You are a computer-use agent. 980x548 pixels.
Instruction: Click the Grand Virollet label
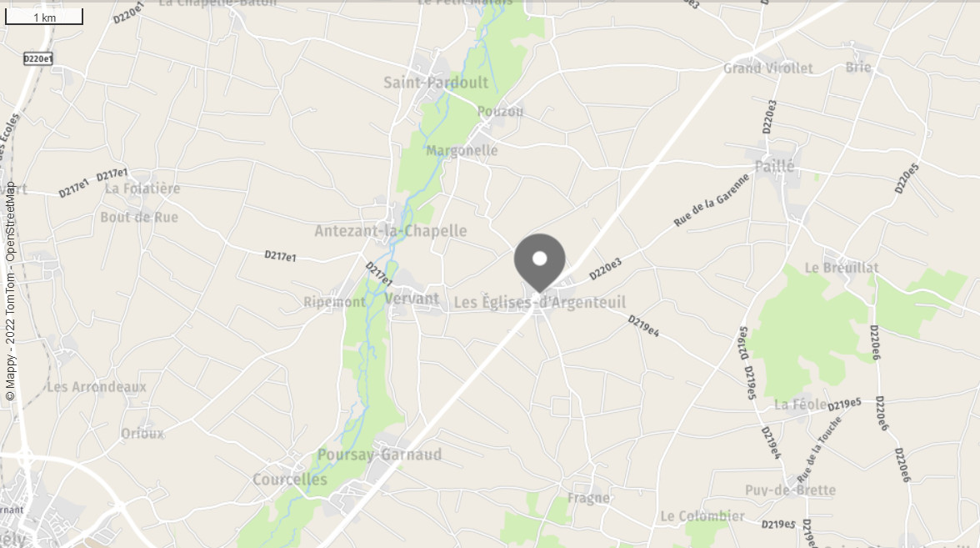(x=768, y=68)
